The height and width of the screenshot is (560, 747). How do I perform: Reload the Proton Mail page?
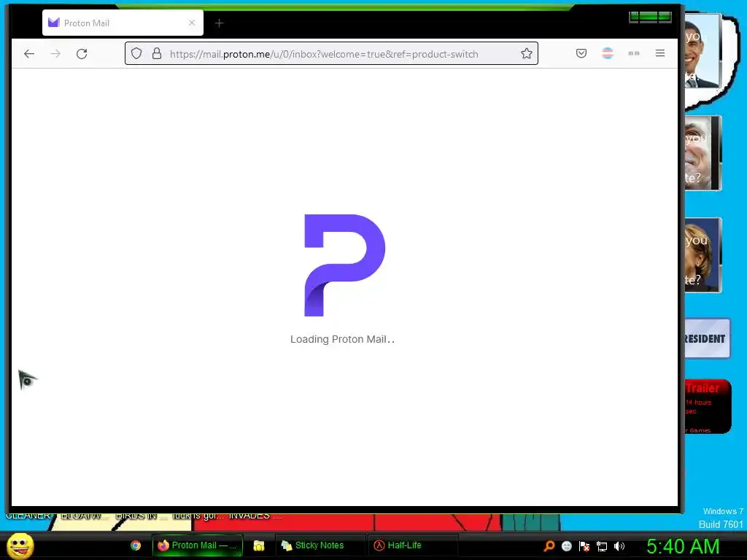pos(82,54)
